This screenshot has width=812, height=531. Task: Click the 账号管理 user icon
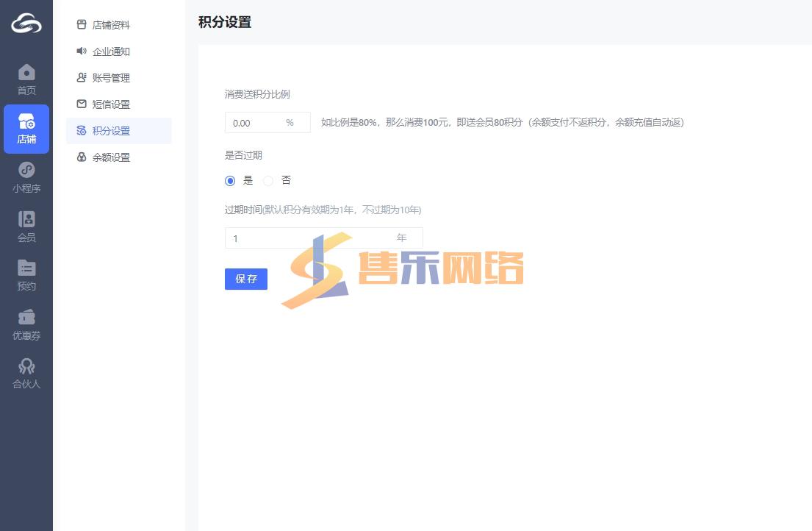pyautogui.click(x=82, y=77)
